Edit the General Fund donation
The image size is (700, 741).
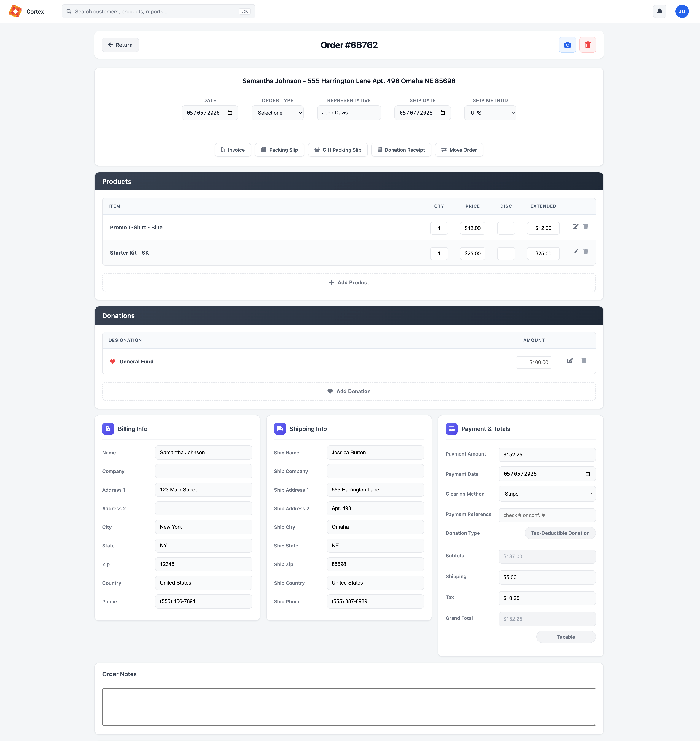(x=570, y=361)
